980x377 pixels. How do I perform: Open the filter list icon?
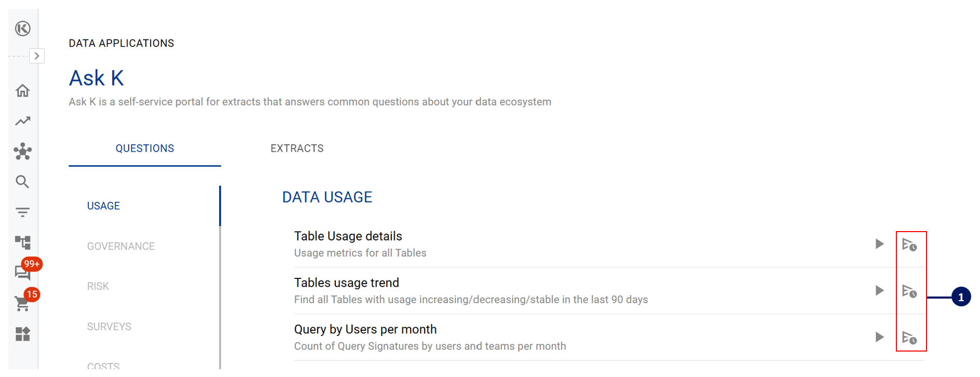click(x=23, y=212)
